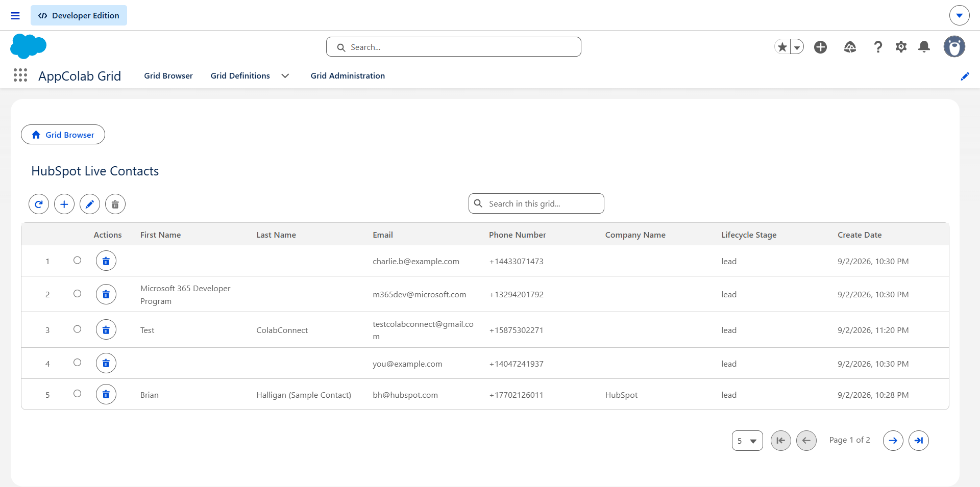Click the AppColab Grid app name
The height and width of the screenshot is (487, 980).
point(80,76)
